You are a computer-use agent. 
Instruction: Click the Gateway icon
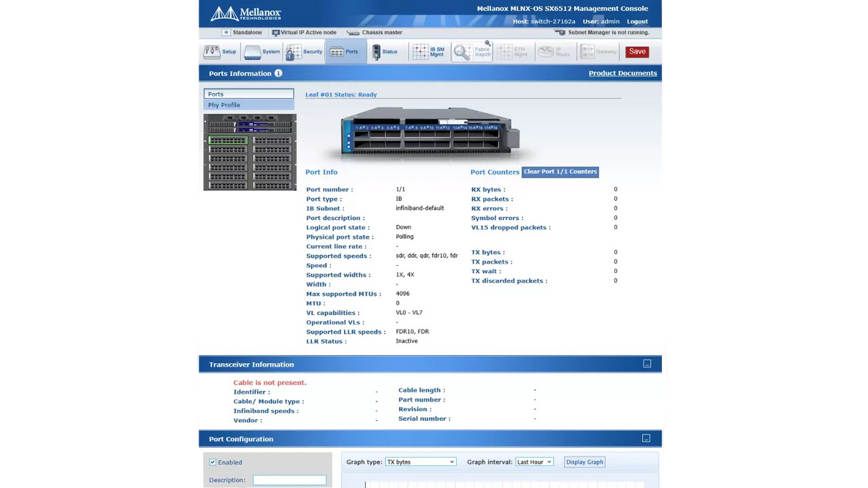599,51
